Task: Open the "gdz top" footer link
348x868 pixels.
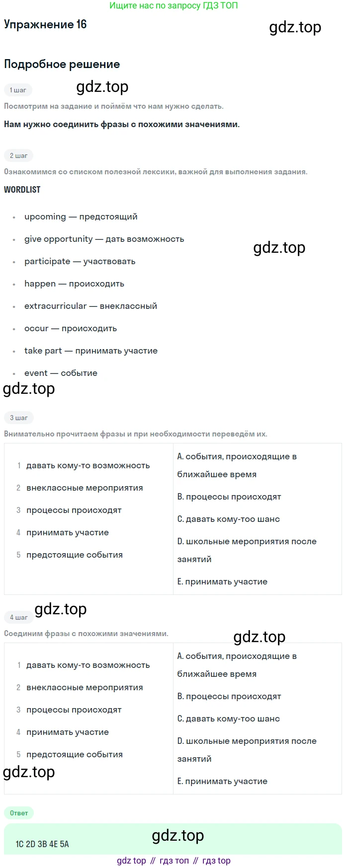Action: click(x=131, y=861)
